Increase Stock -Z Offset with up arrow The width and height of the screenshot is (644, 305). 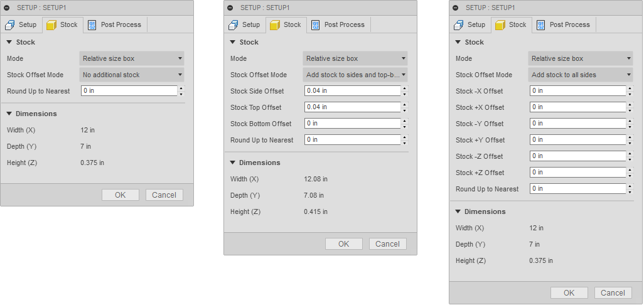point(630,153)
